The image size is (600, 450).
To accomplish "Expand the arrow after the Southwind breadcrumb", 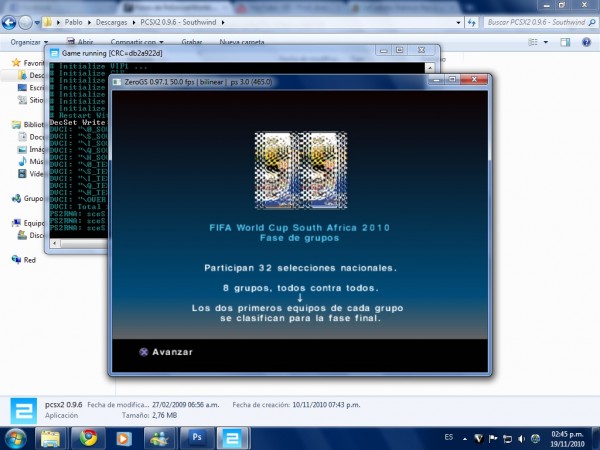I will 223,23.
